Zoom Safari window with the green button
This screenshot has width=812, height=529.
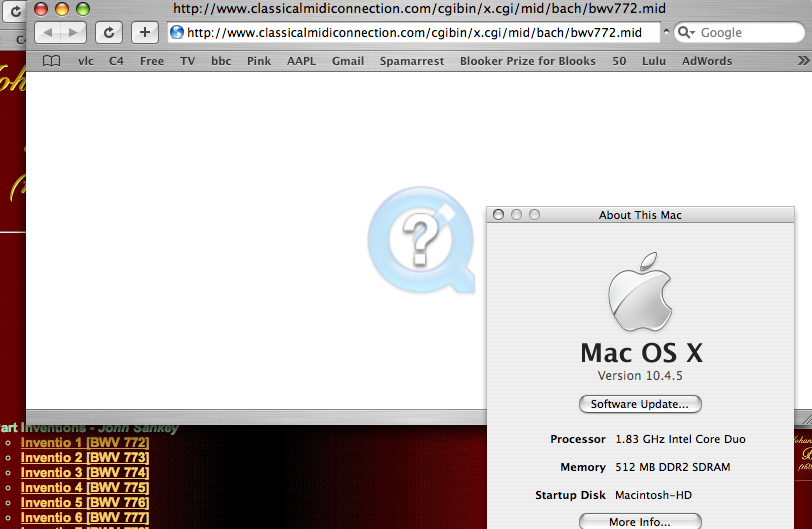[x=83, y=9]
